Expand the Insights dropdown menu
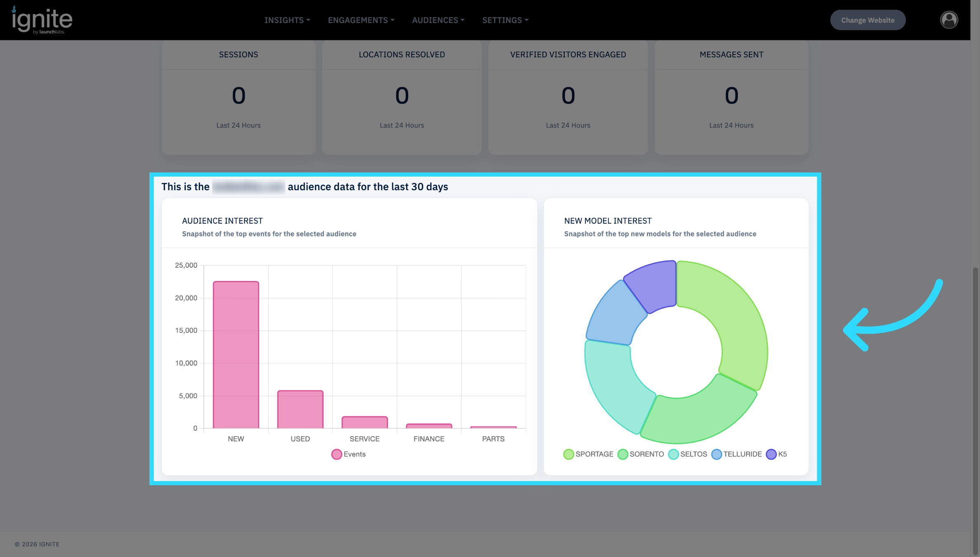The width and height of the screenshot is (980, 557). [x=287, y=20]
